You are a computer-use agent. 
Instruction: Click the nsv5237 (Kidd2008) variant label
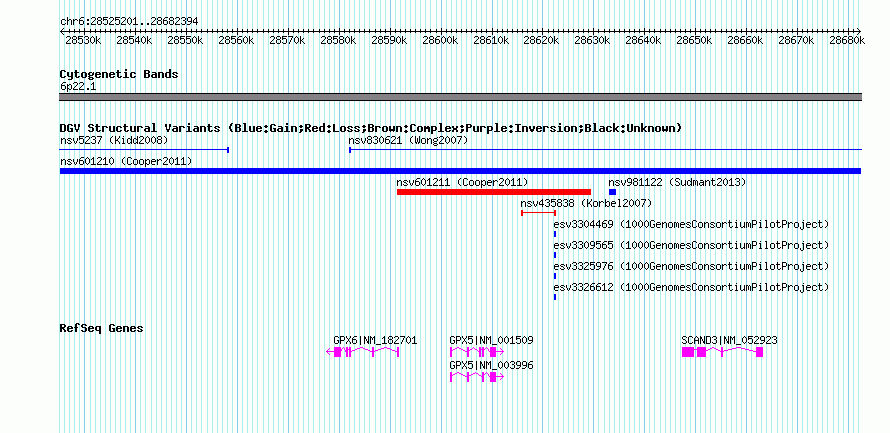click(114, 140)
